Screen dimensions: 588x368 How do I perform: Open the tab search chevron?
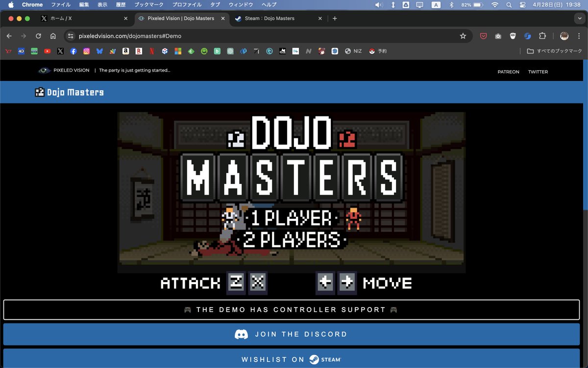click(x=580, y=18)
